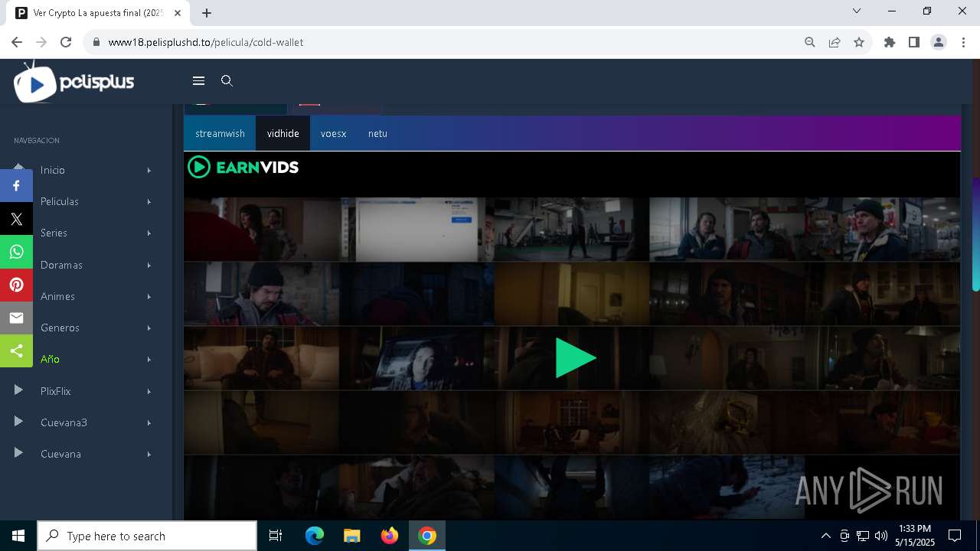
Task: Open Chrome extensions puzzle icon
Action: (x=890, y=42)
